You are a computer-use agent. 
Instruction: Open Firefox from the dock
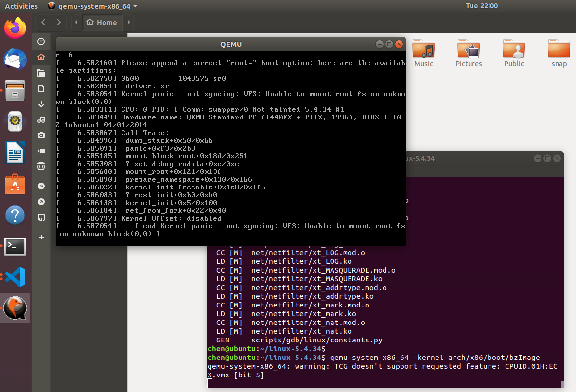pyautogui.click(x=15, y=28)
